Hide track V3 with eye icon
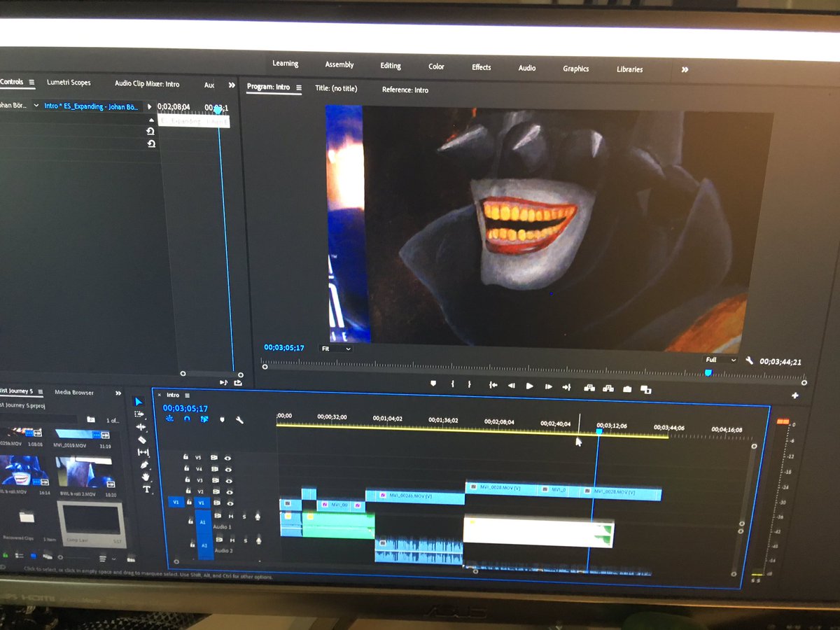Viewport: 840px width, 630px height. coord(229,481)
